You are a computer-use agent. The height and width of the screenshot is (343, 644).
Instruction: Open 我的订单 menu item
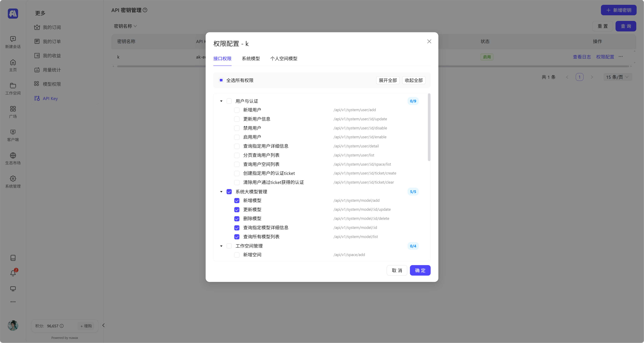64,42
